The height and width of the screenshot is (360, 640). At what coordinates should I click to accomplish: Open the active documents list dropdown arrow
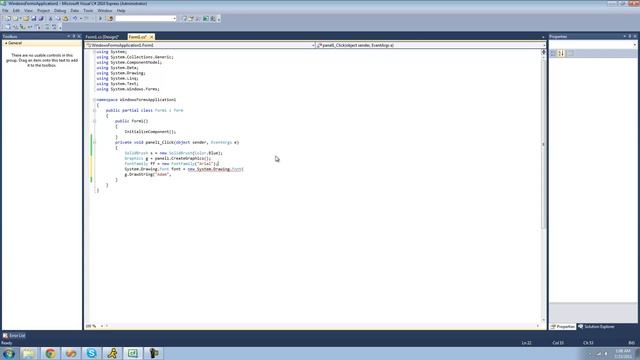[x=543, y=37]
